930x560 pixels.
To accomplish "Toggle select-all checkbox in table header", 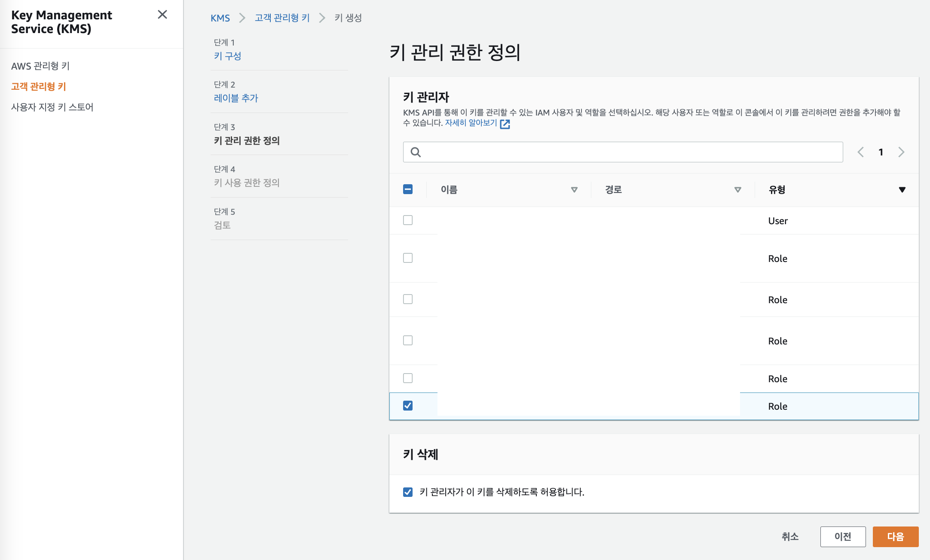I will [x=408, y=189].
